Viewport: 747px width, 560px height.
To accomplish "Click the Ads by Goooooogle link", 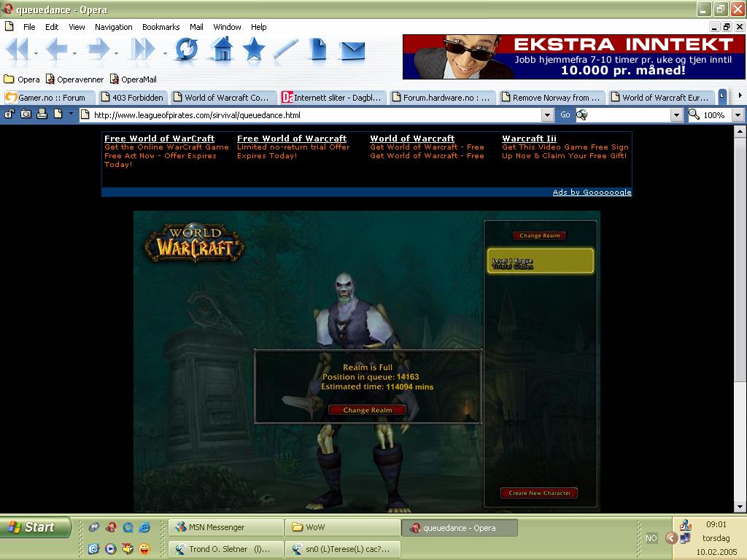I will (x=592, y=192).
